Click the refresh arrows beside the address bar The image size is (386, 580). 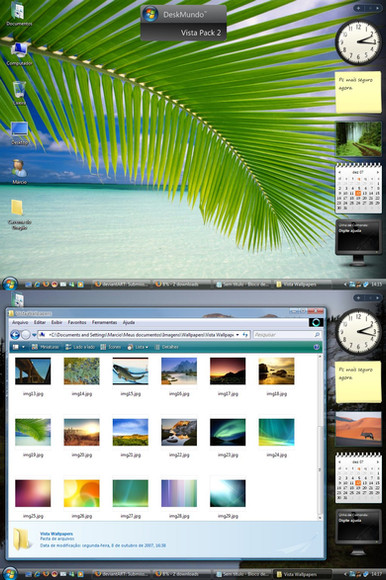pos(245,334)
